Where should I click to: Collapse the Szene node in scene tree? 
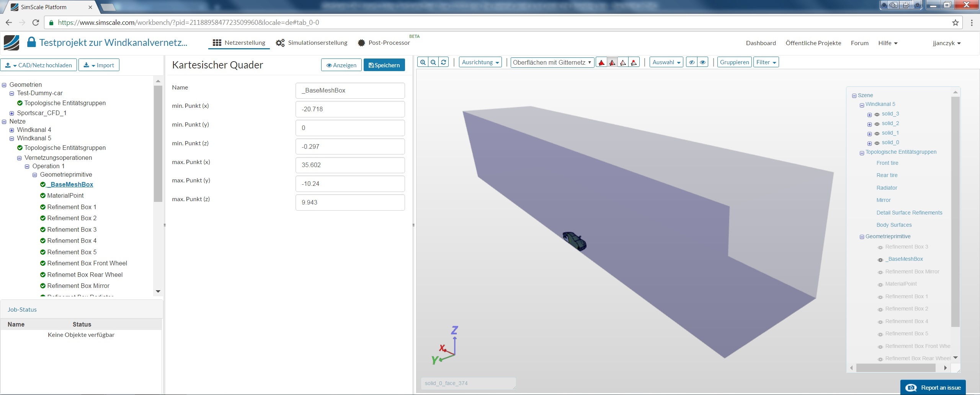click(854, 96)
